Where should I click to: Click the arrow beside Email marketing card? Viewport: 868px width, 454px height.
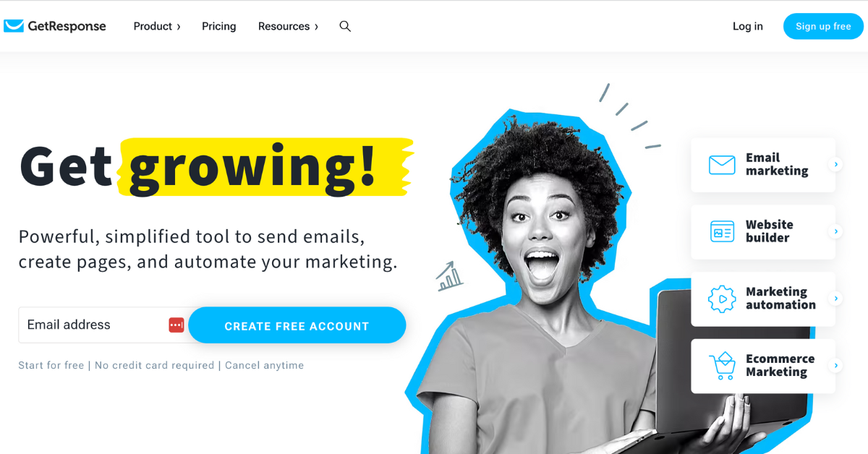(836, 165)
